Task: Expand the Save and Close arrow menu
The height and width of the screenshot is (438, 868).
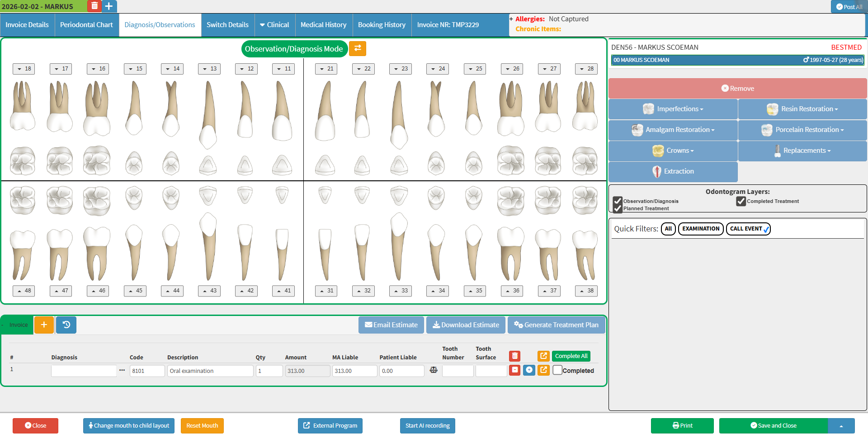Action: point(841,426)
